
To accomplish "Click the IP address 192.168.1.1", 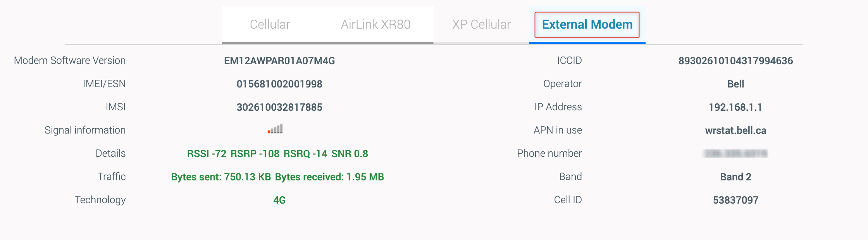I will click(x=735, y=107).
